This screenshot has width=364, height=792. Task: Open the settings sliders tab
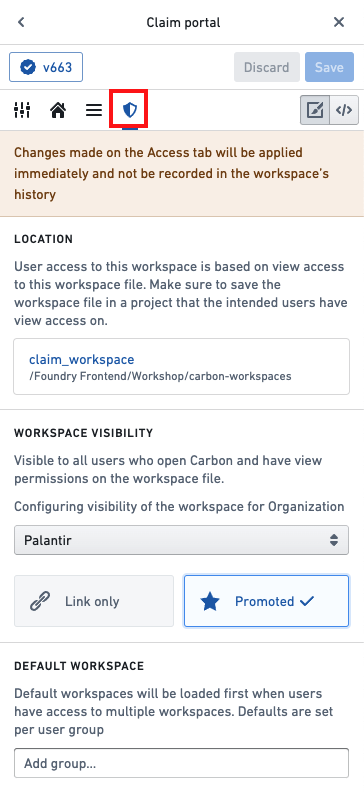(x=22, y=110)
